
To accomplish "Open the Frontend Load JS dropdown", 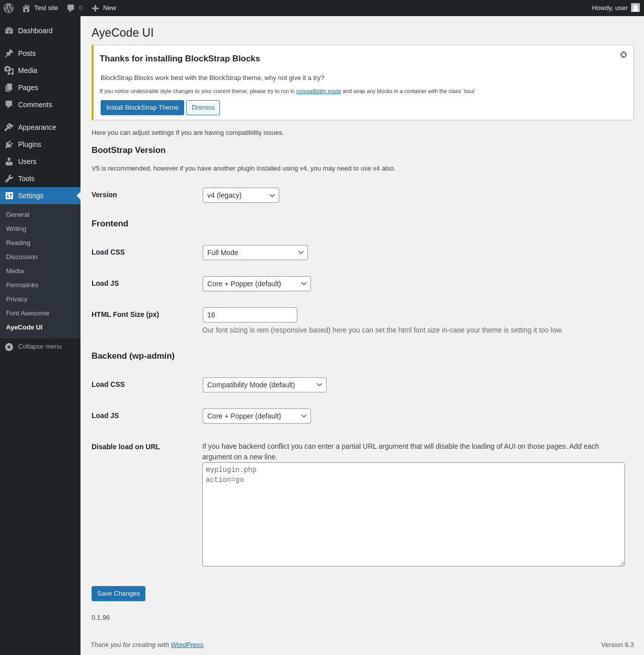I will tap(257, 284).
